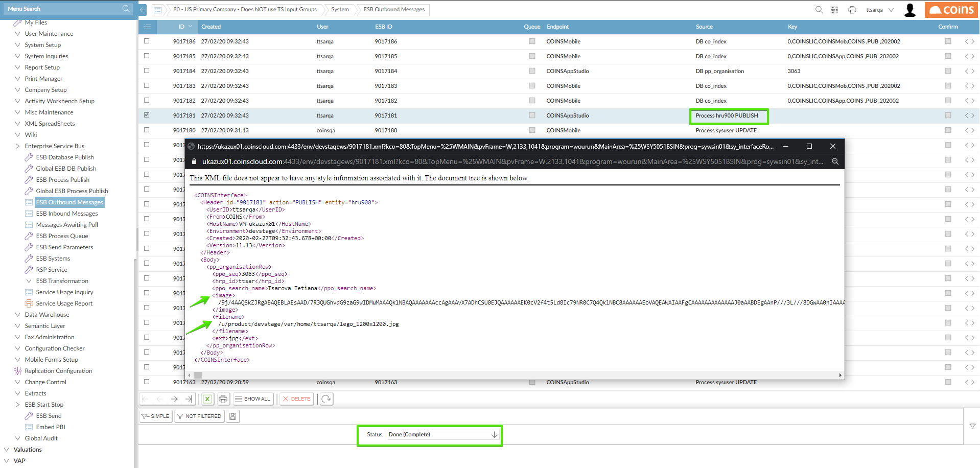Expand ESB Transformation node
980x468 pixels.
29,281
